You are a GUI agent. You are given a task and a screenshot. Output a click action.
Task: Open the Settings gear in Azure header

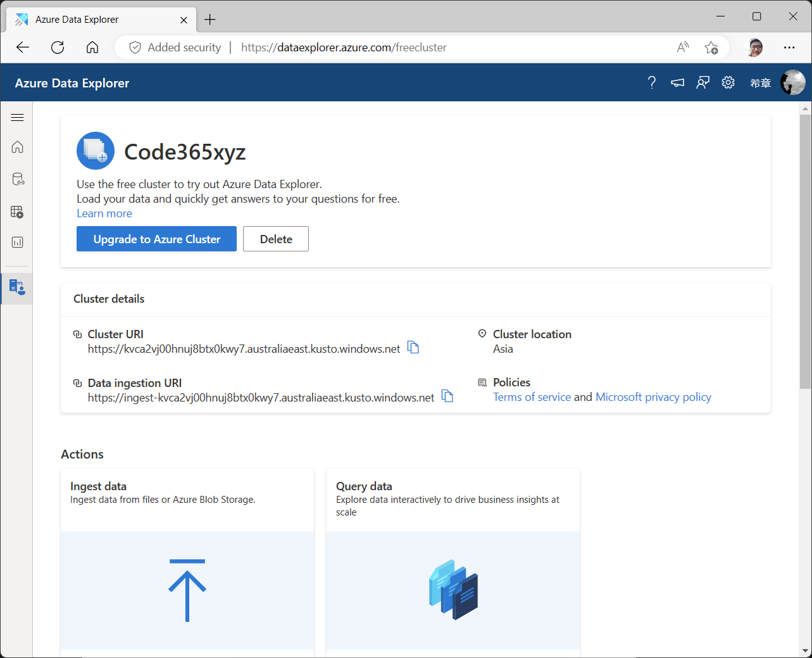click(x=728, y=82)
